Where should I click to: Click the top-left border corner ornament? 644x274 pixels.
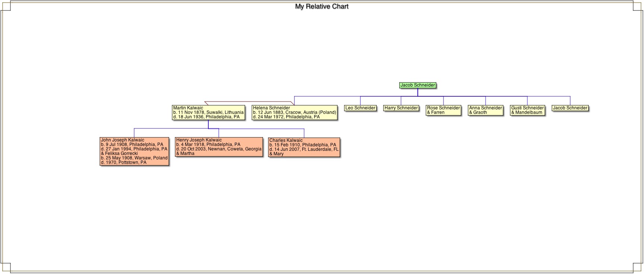(6, 6)
